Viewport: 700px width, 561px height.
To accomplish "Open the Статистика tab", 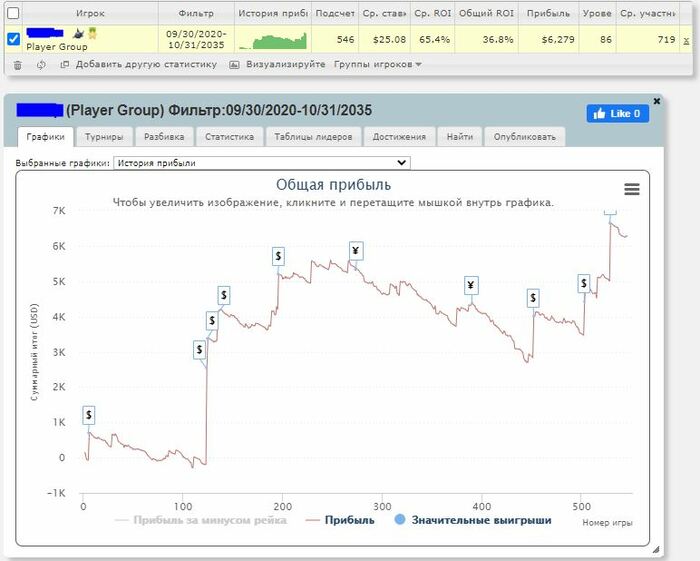I will click(x=229, y=137).
